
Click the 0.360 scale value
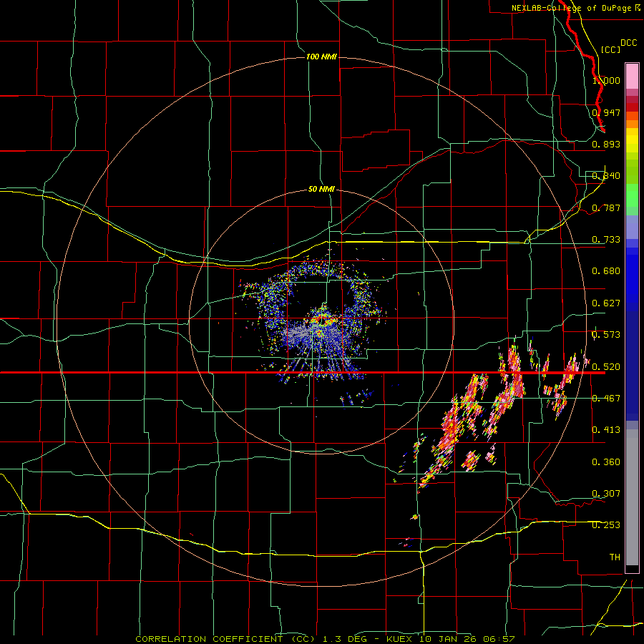606,462
